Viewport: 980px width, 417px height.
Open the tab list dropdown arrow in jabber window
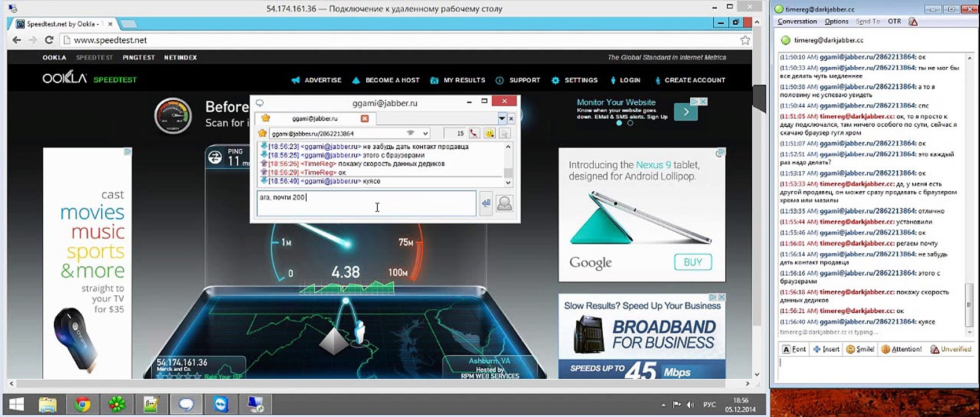pyautogui.click(x=502, y=118)
